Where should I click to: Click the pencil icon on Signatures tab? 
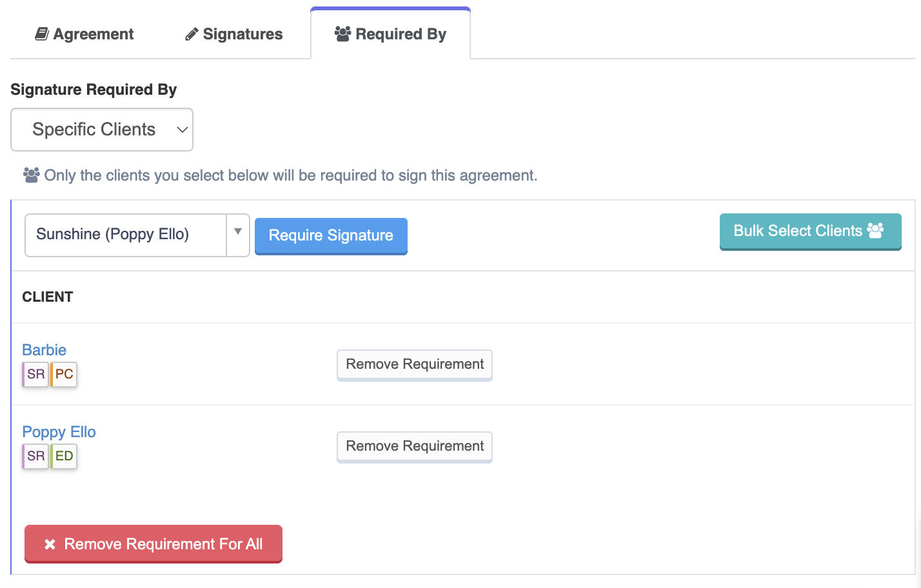pyautogui.click(x=192, y=34)
